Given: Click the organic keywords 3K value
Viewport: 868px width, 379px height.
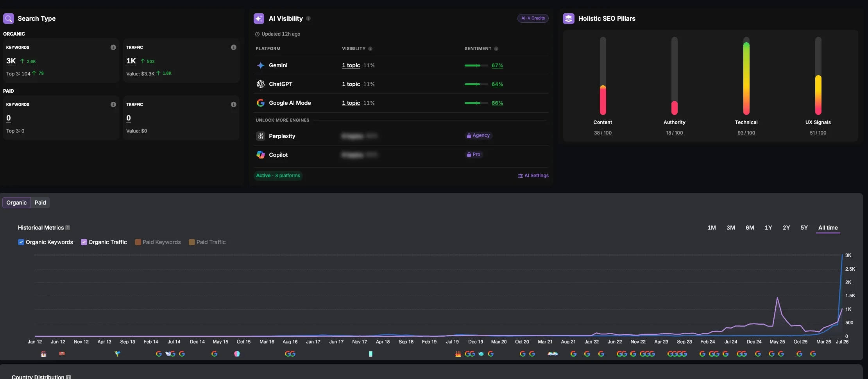Looking at the screenshot, I should (11, 61).
